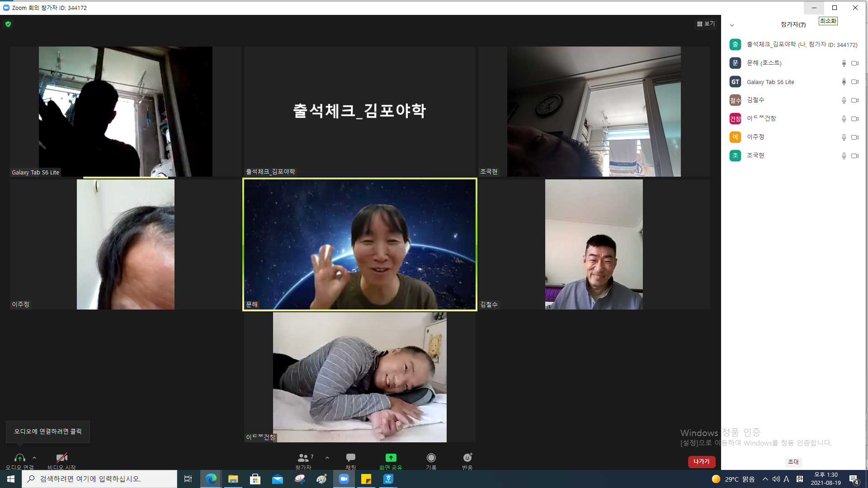Open Microsoft Edge from the taskbar

pos(211,479)
